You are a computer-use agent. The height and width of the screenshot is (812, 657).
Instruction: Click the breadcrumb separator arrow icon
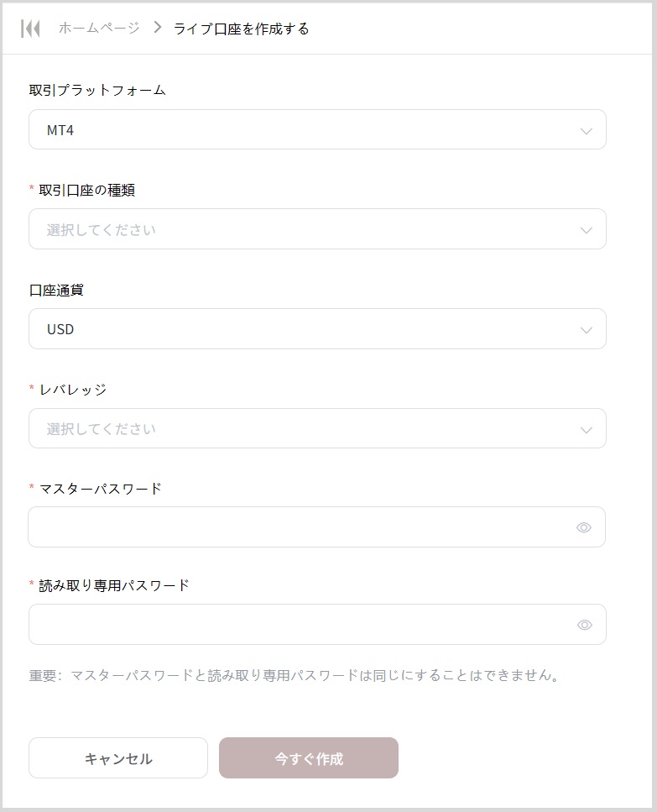pos(157,28)
